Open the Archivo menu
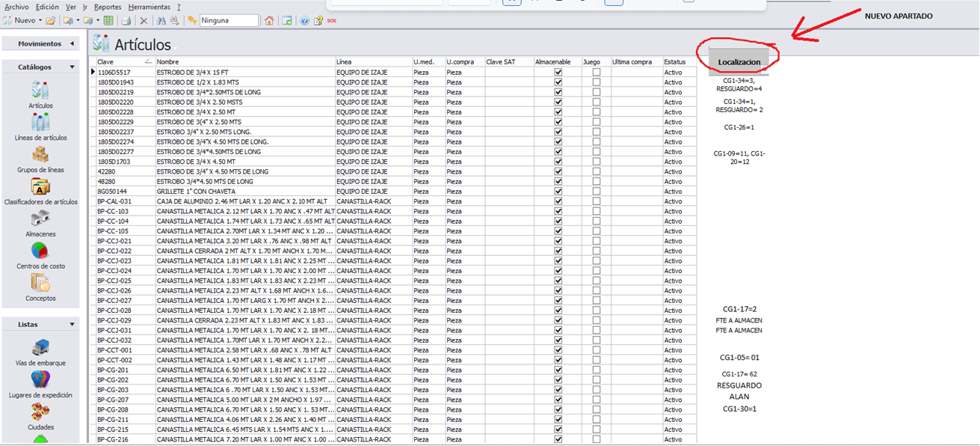This screenshot has height=446, width=980. 16,7
